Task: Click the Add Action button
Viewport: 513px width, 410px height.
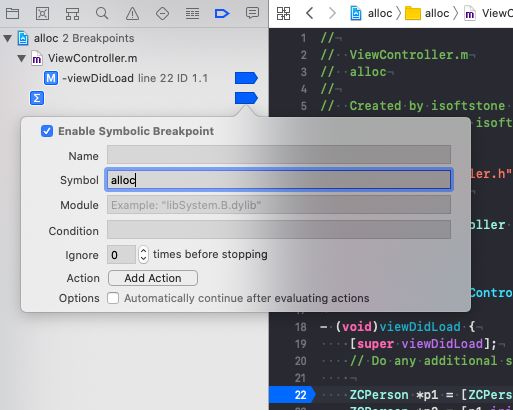Action: tap(153, 278)
